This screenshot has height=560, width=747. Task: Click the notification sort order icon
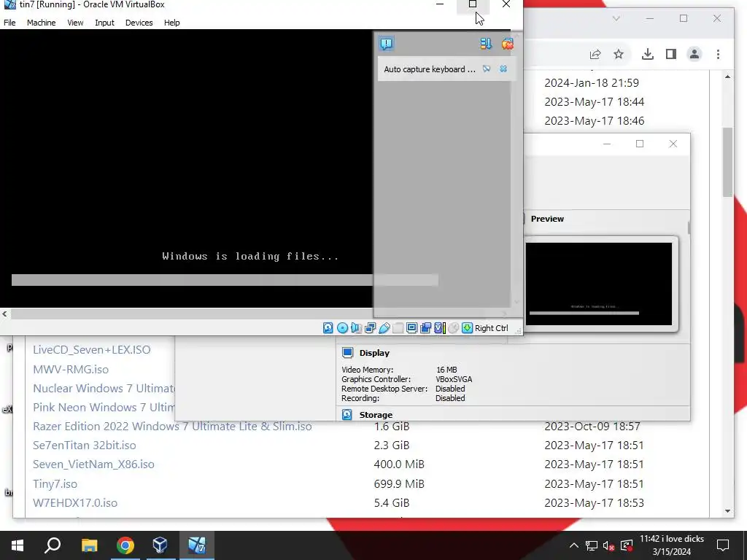click(485, 44)
